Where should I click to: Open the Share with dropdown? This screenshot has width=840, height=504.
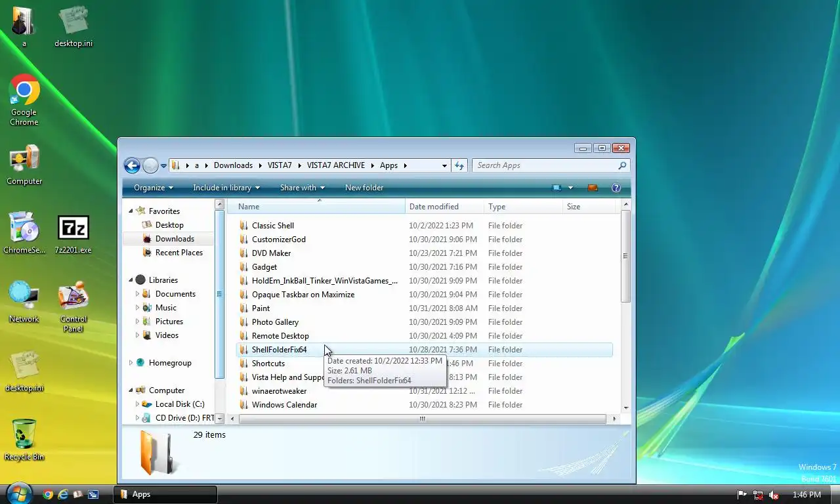(x=303, y=188)
